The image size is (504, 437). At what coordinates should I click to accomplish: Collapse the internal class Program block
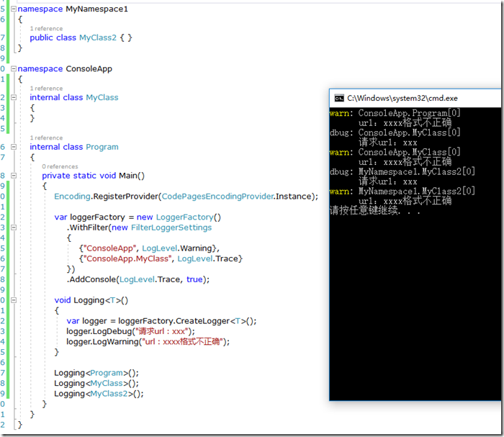point(14,147)
